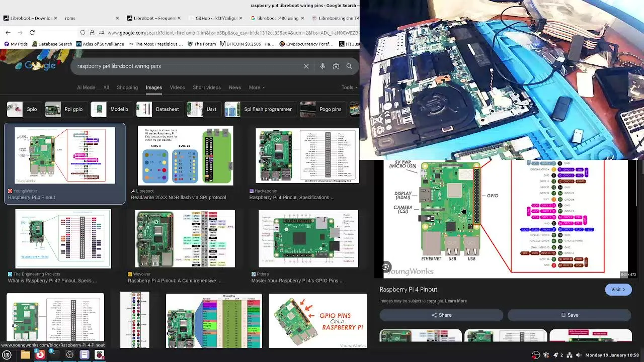Open the Raspberry Pi Imager taskbar icon
644x362 pixels.
(100, 355)
